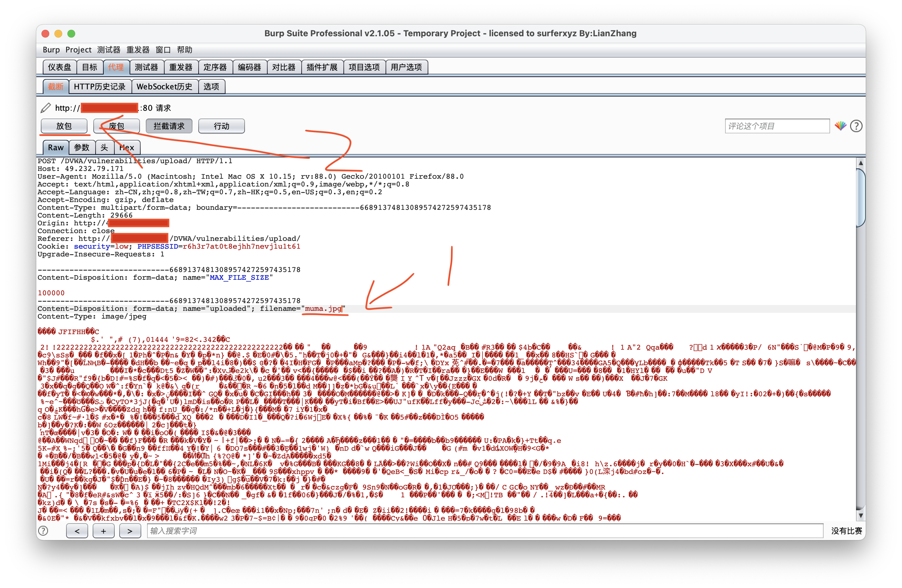Select the 截断 intercept sub-tab
Viewport: 902px width, 588px height.
pos(56,86)
